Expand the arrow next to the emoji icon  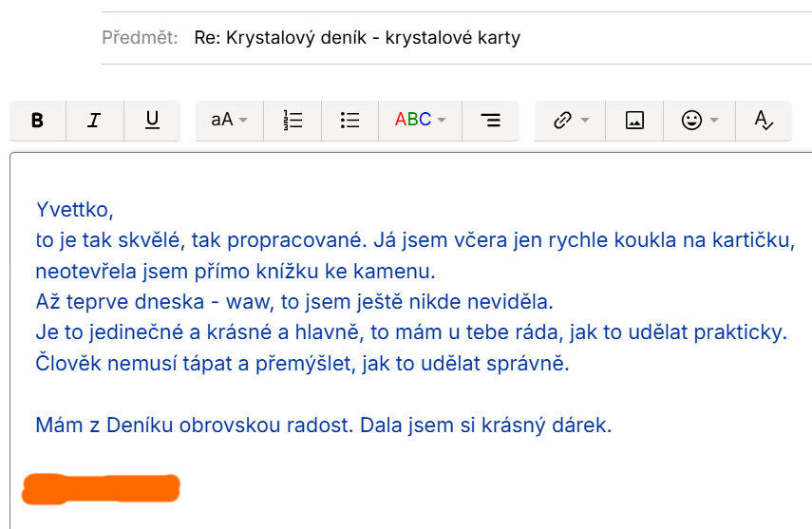pyautogui.click(x=715, y=121)
